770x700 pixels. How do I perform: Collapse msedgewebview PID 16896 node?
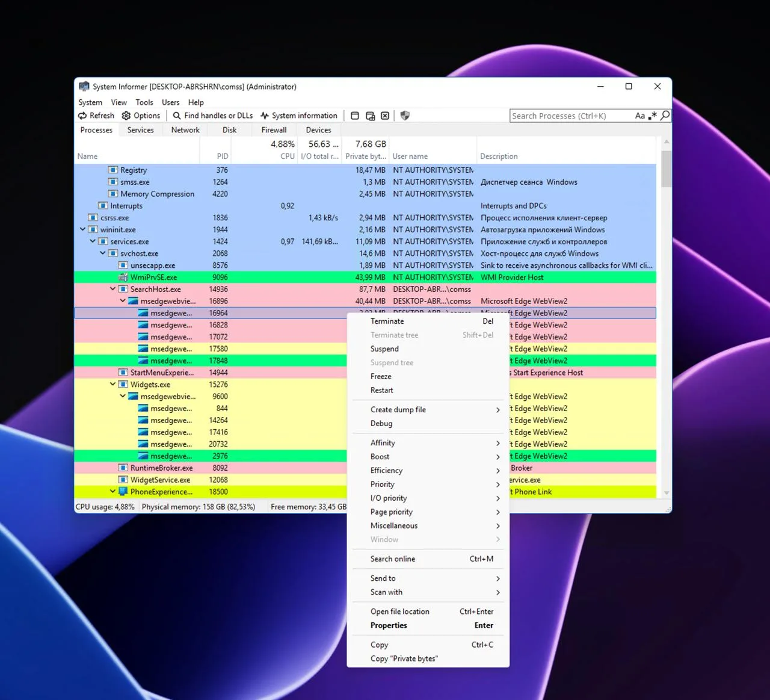[123, 301]
